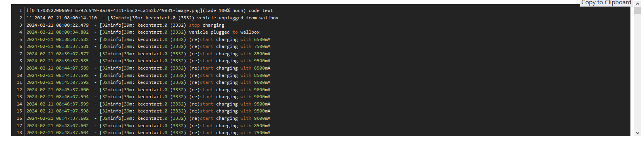
Task: Click line number 2 in the gutter
Action: point(21,18)
